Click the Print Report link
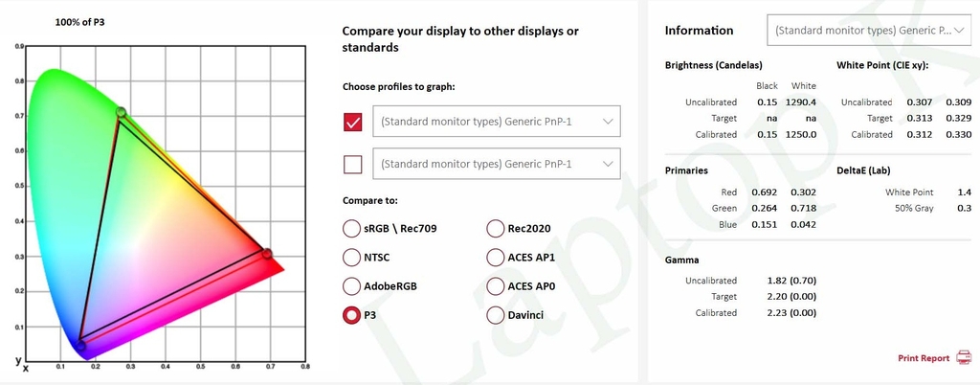This screenshot has width=980, height=385. coord(924,358)
